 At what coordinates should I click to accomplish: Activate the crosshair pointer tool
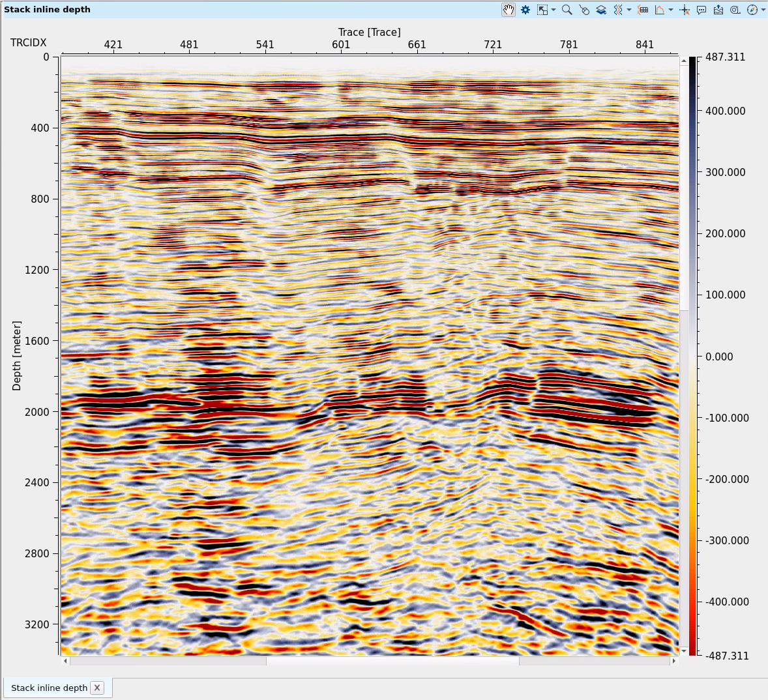coord(684,10)
